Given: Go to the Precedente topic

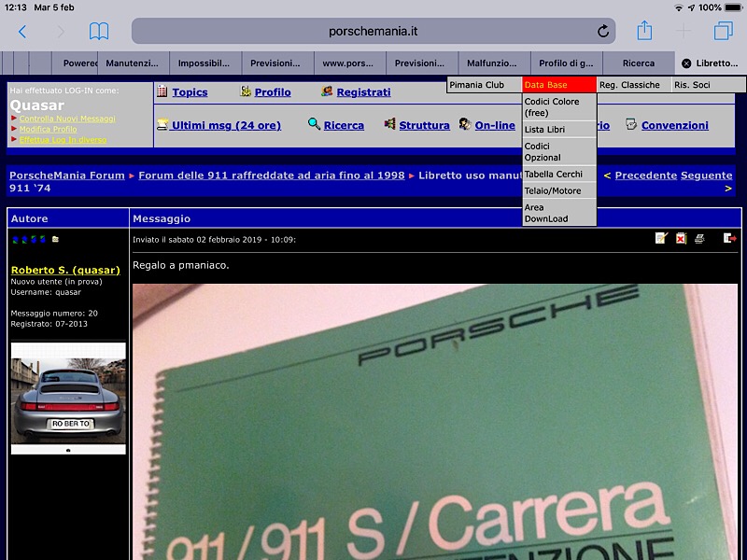Looking at the screenshot, I should [645, 175].
